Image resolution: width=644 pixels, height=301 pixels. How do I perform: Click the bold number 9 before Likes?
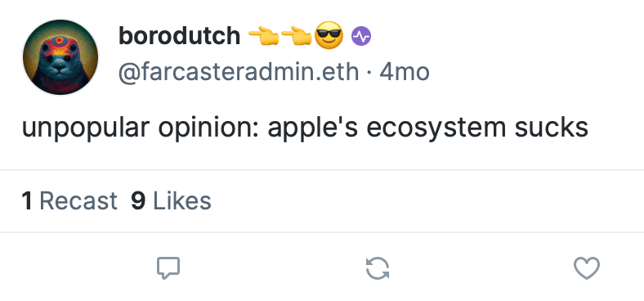tap(138, 201)
